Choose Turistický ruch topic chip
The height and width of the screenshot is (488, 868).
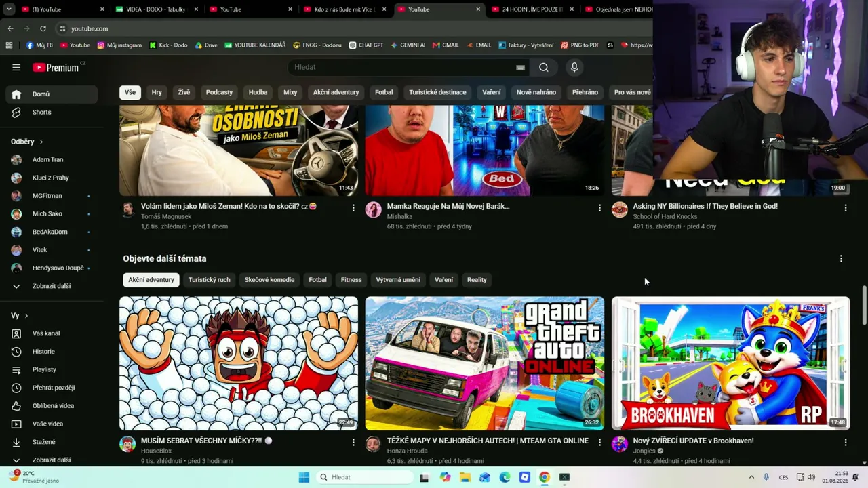(x=210, y=280)
